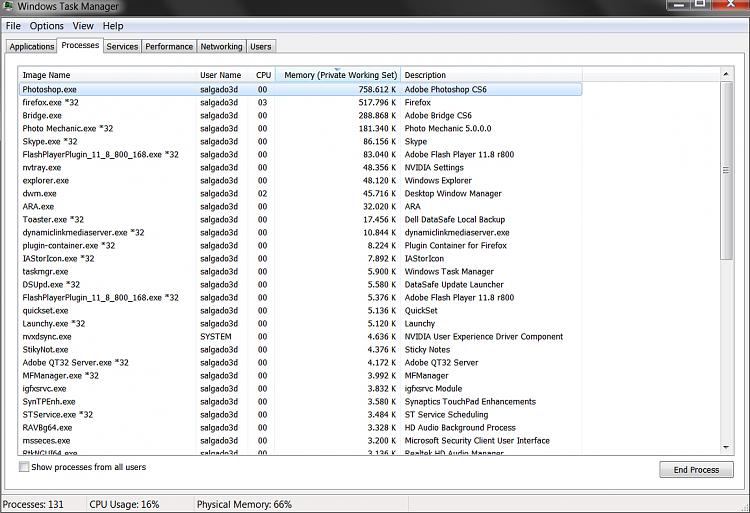This screenshot has height=513, width=750.
Task: Click NVIDIA User Experience Driver Component description
Action: [484, 337]
